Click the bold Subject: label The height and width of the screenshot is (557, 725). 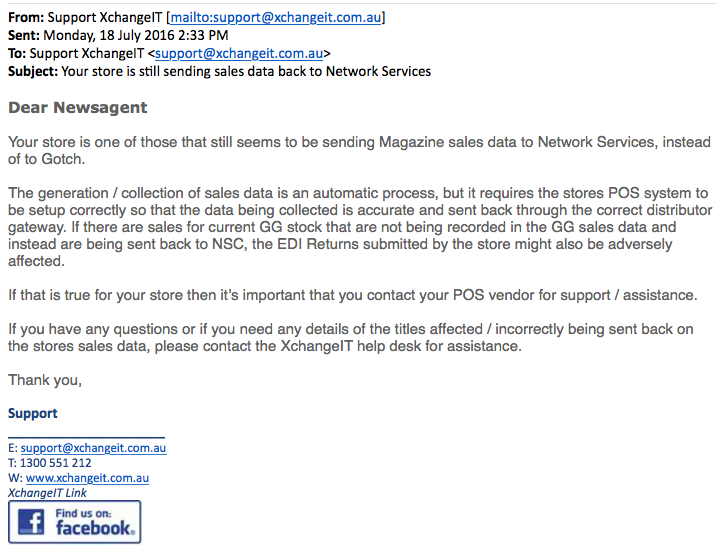[x=33, y=71]
